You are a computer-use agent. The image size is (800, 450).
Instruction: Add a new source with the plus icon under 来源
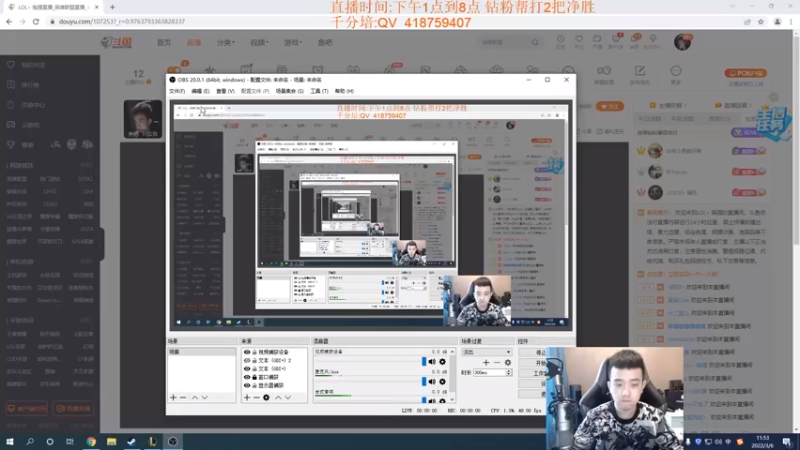(x=247, y=397)
